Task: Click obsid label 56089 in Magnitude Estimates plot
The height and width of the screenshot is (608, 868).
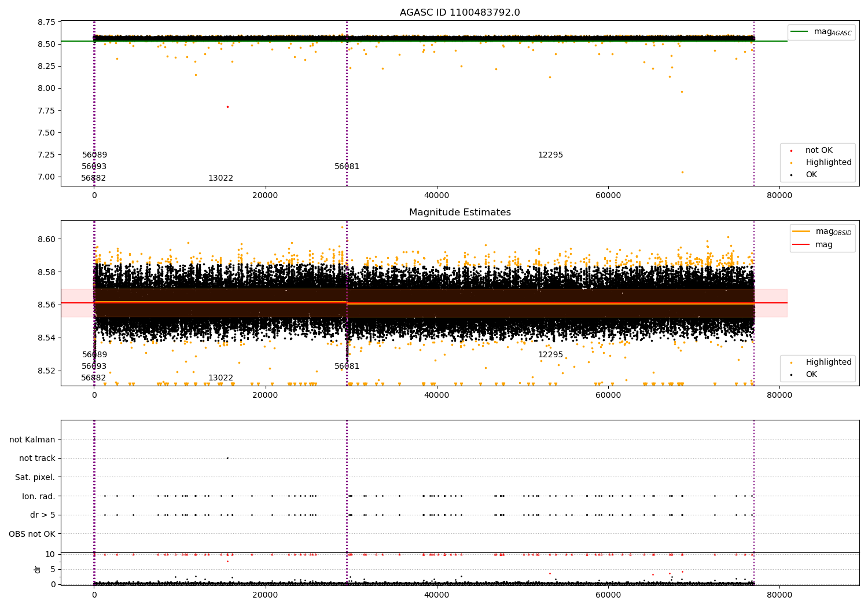Action: tap(94, 355)
